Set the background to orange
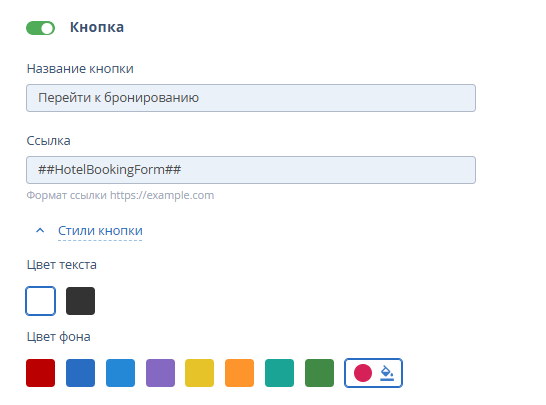This screenshot has height=405, width=546. (x=240, y=373)
